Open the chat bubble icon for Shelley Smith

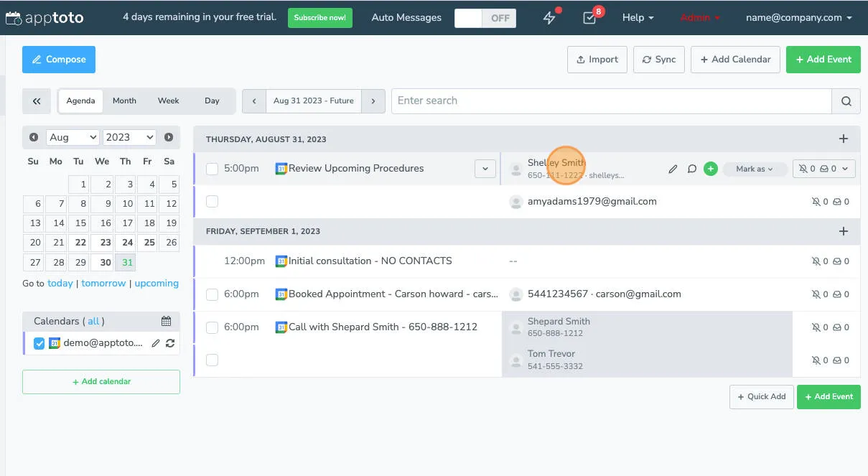pyautogui.click(x=691, y=168)
